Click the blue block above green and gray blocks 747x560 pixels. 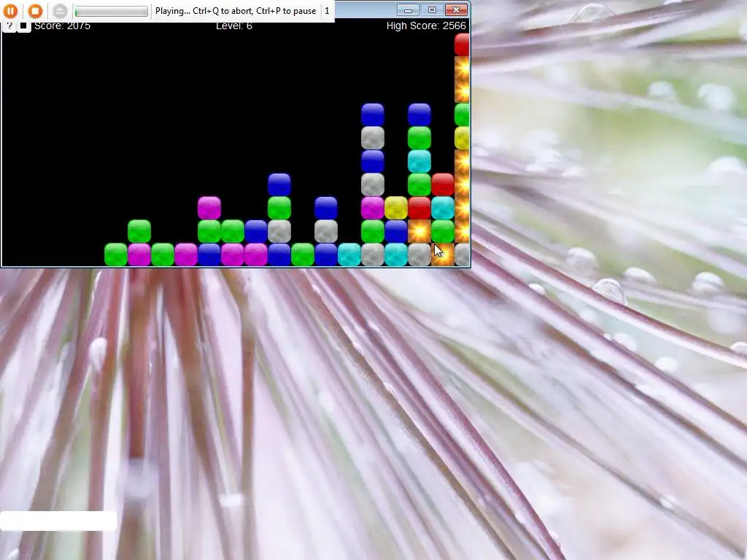[279, 184]
